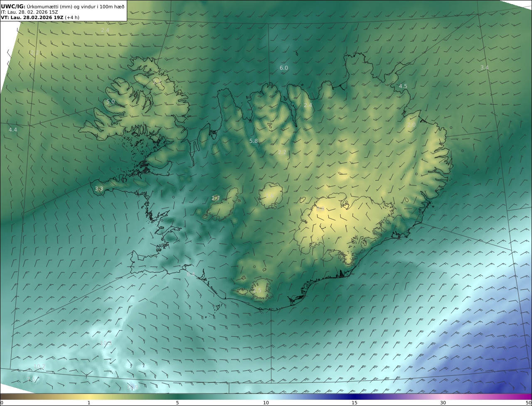Click the 8.4 value on the coast
Screen dimensions: 532x406
[x=190, y=274]
